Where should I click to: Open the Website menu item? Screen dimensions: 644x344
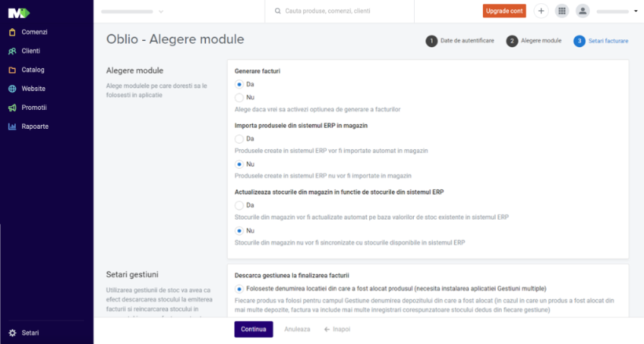(x=33, y=89)
